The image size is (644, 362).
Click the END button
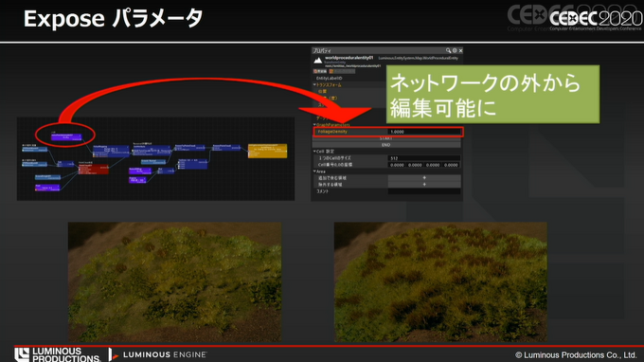coord(386,145)
